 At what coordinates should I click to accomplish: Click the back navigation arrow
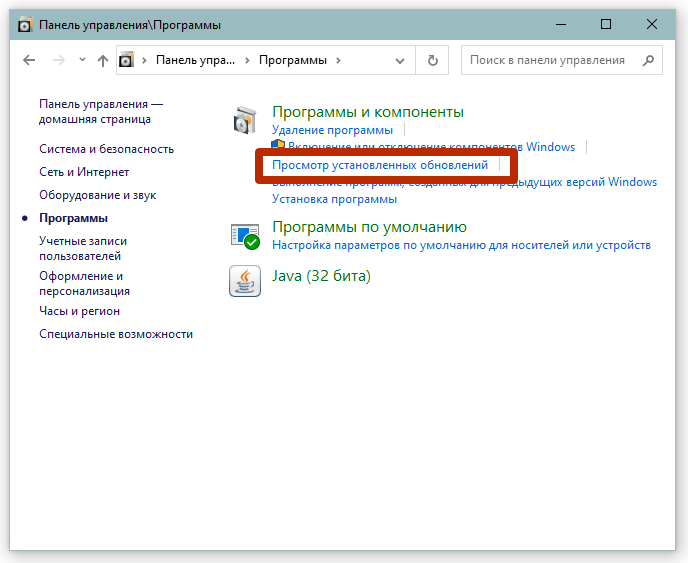click(29, 60)
